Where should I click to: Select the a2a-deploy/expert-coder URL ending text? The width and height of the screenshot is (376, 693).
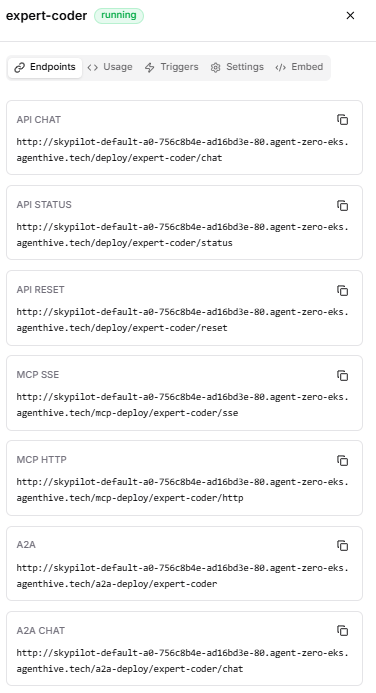click(x=182, y=575)
